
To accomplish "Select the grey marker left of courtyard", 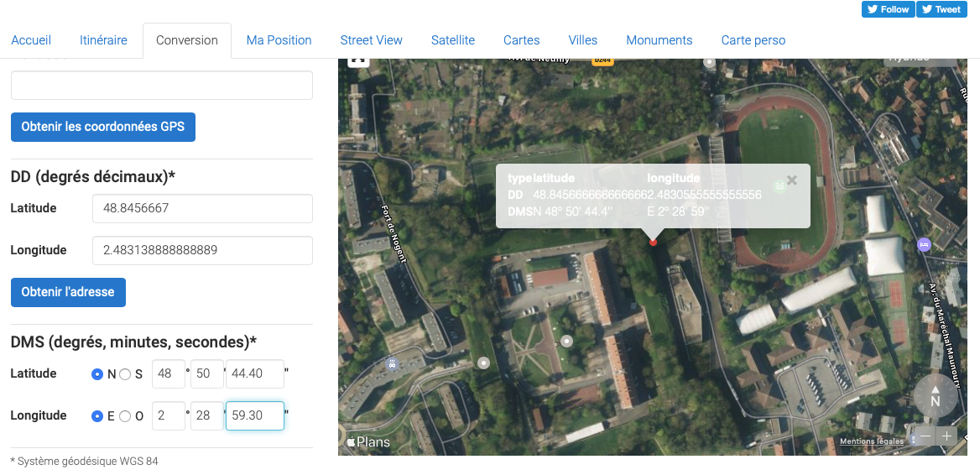I will pos(483,363).
